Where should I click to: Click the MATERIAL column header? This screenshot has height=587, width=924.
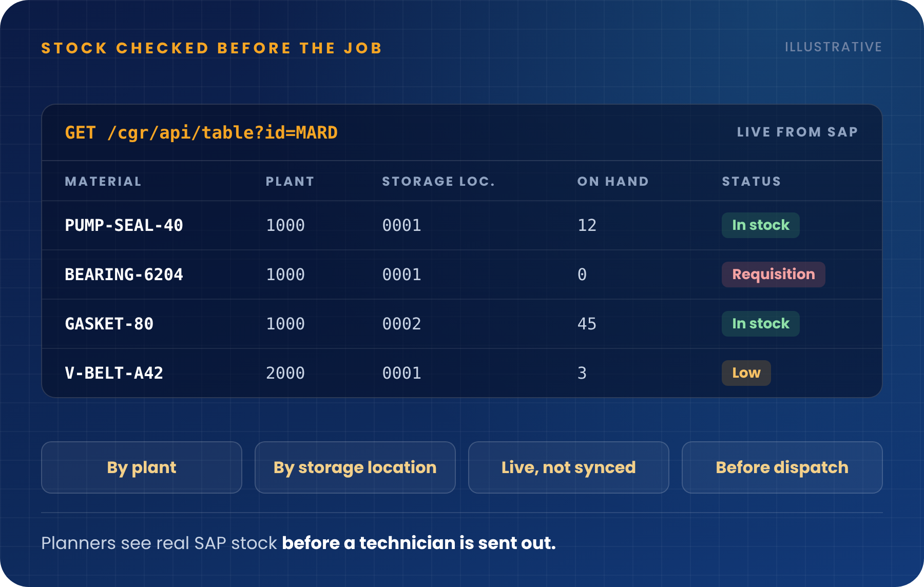tap(103, 182)
